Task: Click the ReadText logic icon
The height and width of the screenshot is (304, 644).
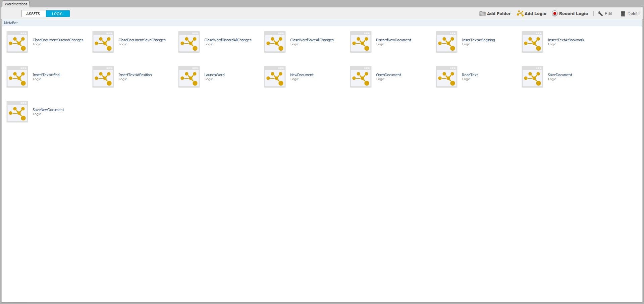Action: click(x=446, y=77)
